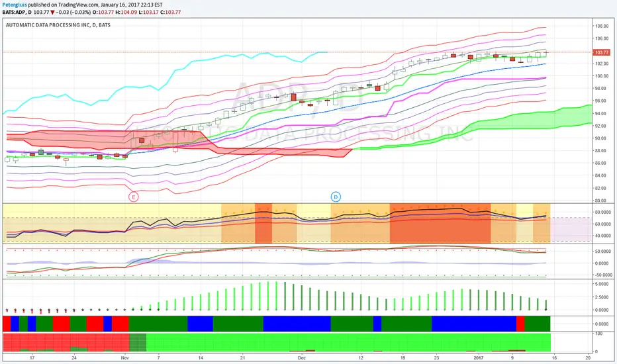Click the 82.00 price axis label
617x364 pixels.
point(602,189)
